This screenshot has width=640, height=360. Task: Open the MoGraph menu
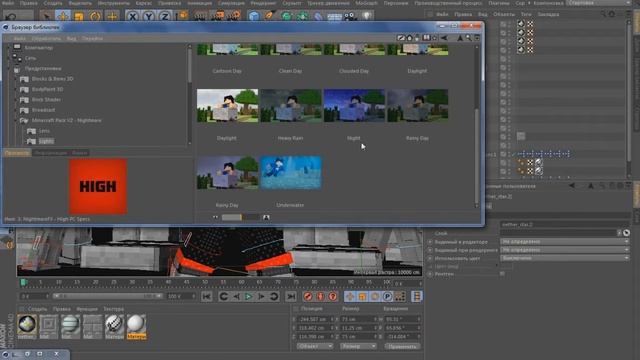point(366,3)
